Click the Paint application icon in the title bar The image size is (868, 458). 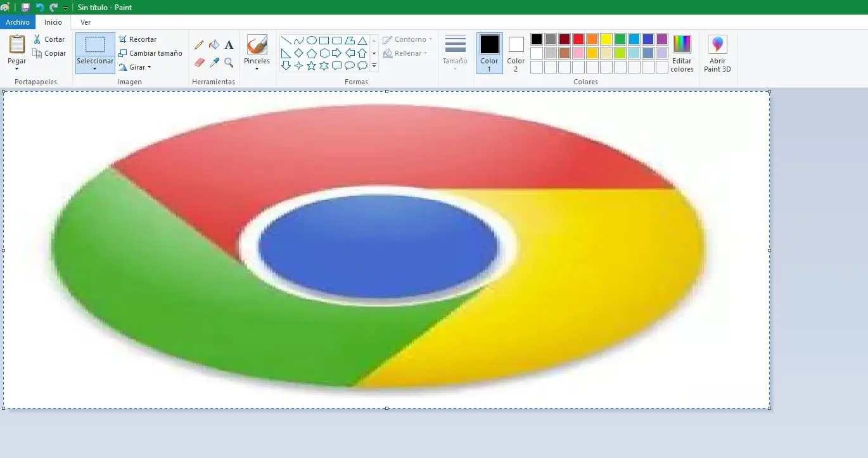tap(5, 7)
